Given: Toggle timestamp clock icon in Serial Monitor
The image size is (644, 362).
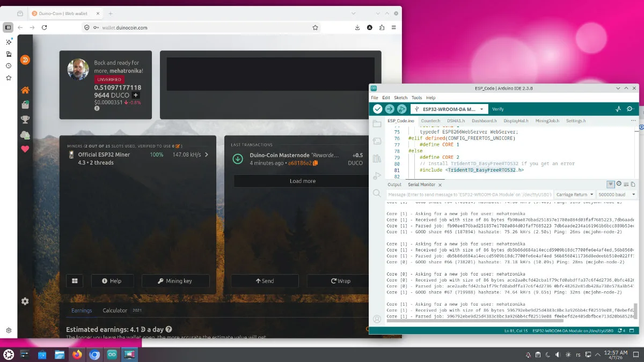Looking at the screenshot, I should [619, 184].
